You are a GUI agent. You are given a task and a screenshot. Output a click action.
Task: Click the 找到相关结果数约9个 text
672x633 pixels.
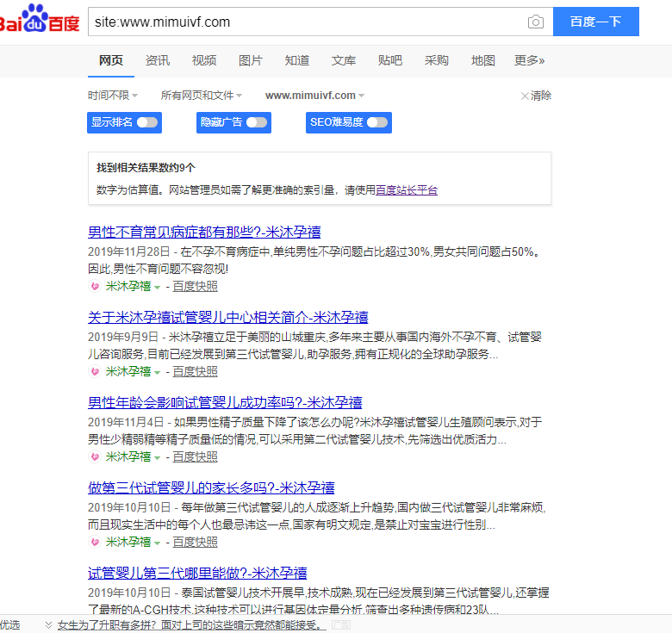(x=146, y=167)
